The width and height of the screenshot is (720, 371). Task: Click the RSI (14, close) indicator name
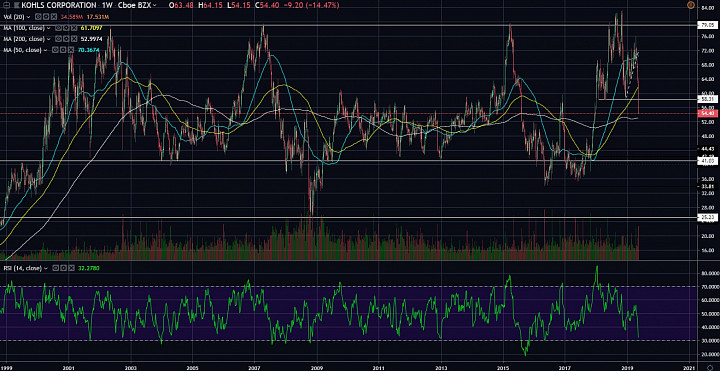click(x=22, y=269)
